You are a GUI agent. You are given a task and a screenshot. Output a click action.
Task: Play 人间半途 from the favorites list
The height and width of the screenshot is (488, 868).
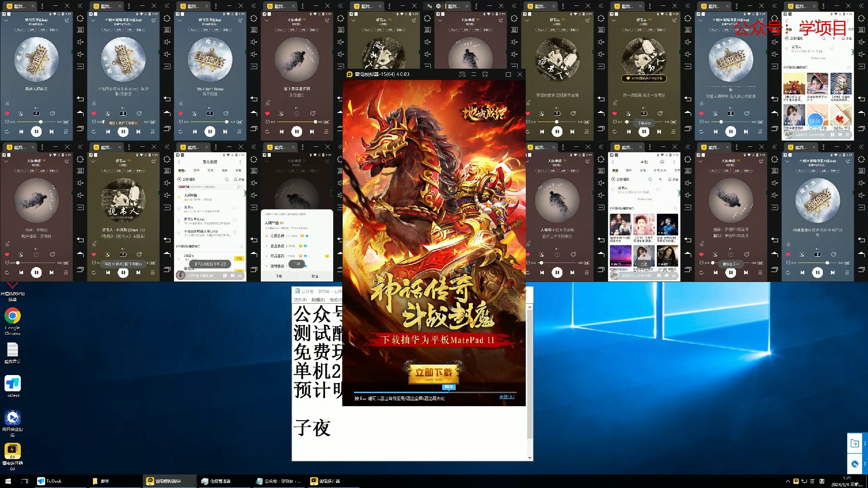[208, 197]
